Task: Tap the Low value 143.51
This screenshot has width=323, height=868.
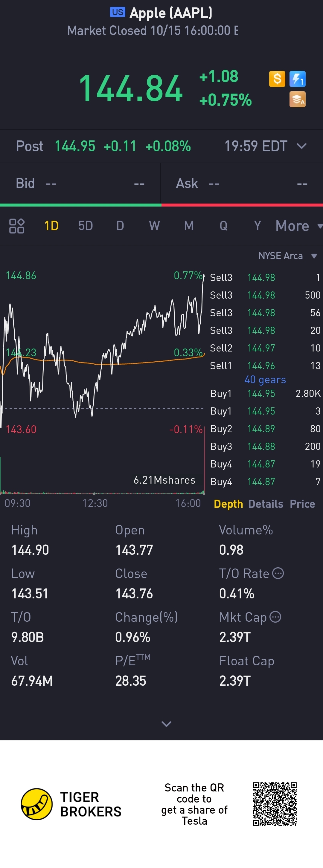Action: click(x=30, y=593)
